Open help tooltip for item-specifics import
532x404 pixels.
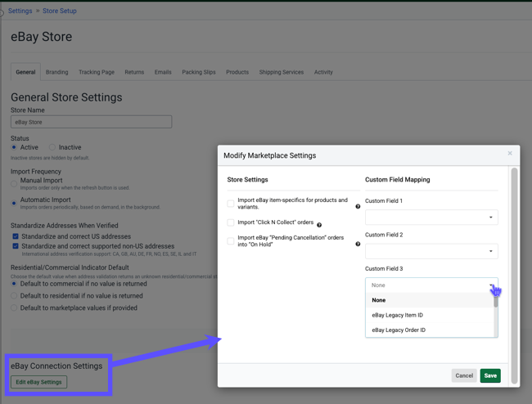coord(358,206)
